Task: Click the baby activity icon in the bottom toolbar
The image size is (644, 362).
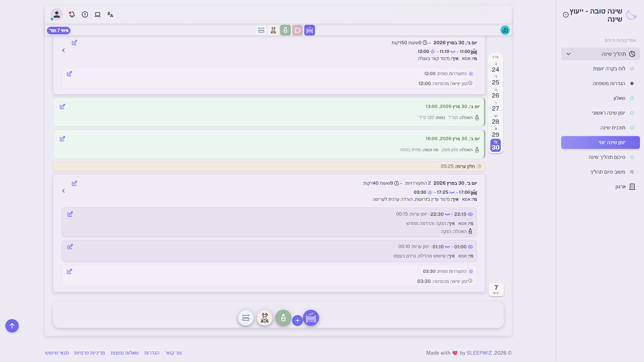Action: click(265, 318)
